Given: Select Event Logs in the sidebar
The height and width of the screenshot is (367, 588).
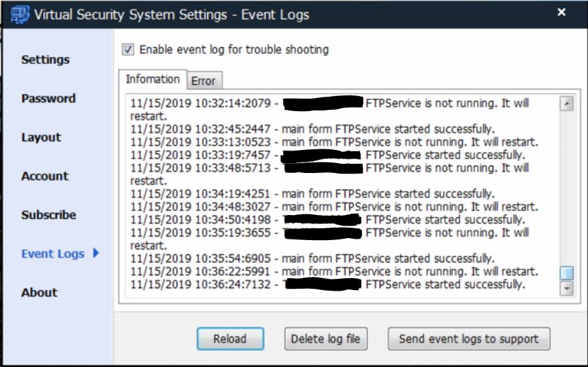Looking at the screenshot, I should [53, 254].
